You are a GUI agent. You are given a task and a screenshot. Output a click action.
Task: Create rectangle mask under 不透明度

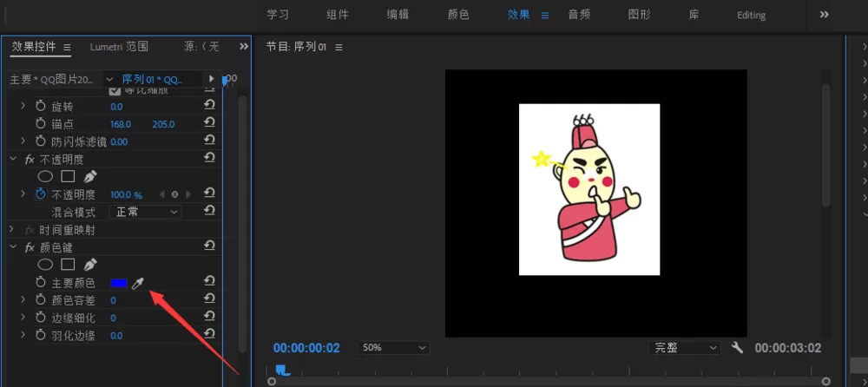(x=68, y=177)
